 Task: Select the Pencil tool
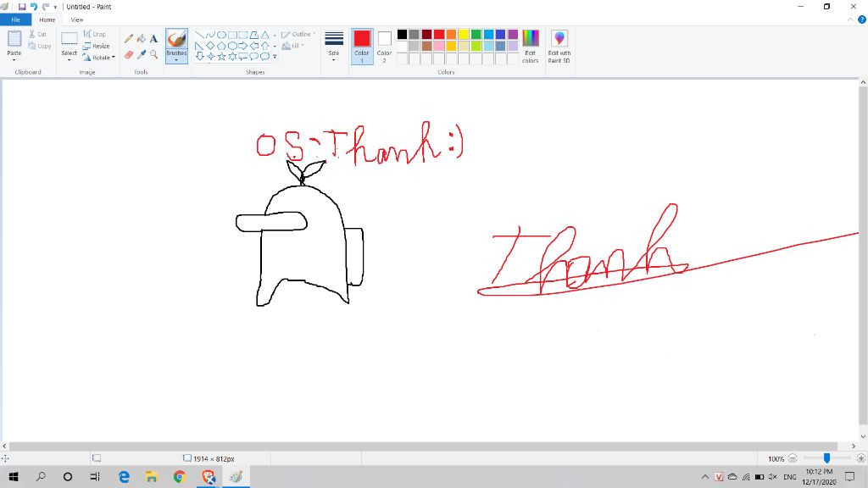pyautogui.click(x=129, y=38)
